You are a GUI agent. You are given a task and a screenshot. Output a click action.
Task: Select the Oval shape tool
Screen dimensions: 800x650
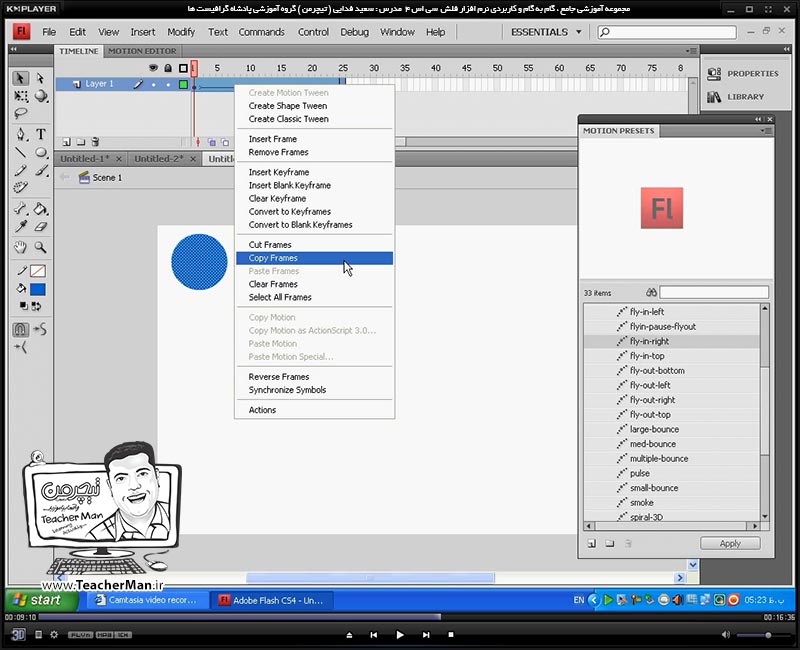(x=41, y=152)
